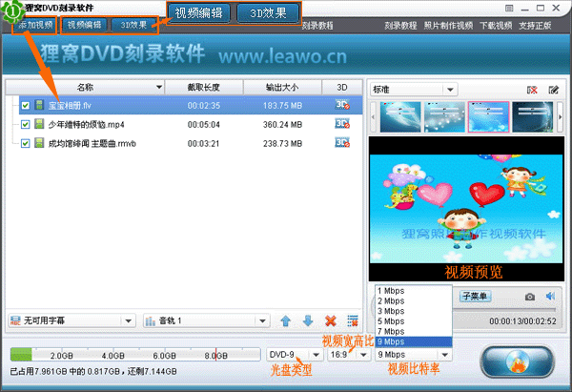Show next menu template thumbnails
The image size is (572, 392).
click(561, 117)
